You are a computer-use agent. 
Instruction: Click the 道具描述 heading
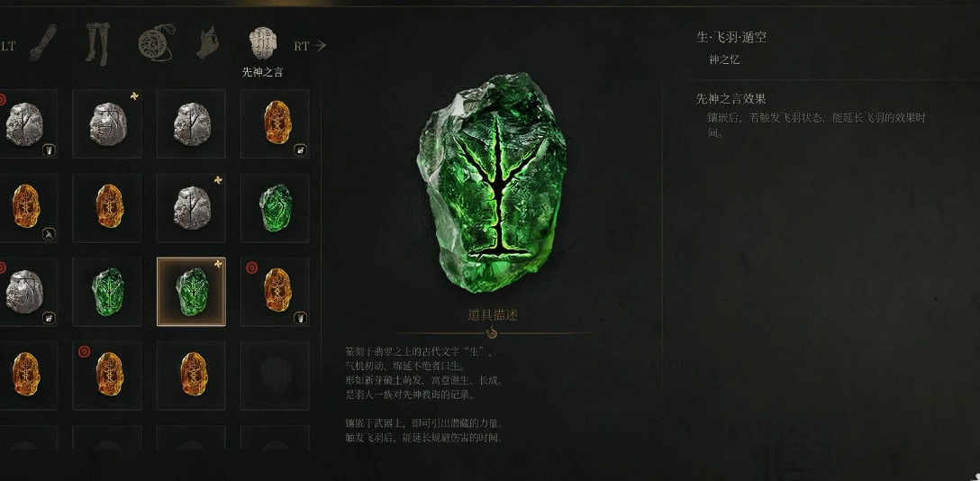point(493,315)
